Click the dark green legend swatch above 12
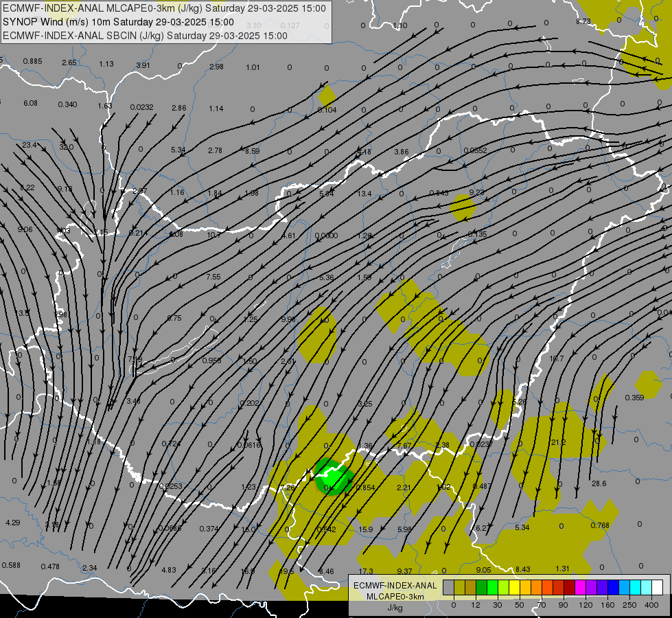Image resolution: width=672 pixels, height=618 pixels. [482, 587]
